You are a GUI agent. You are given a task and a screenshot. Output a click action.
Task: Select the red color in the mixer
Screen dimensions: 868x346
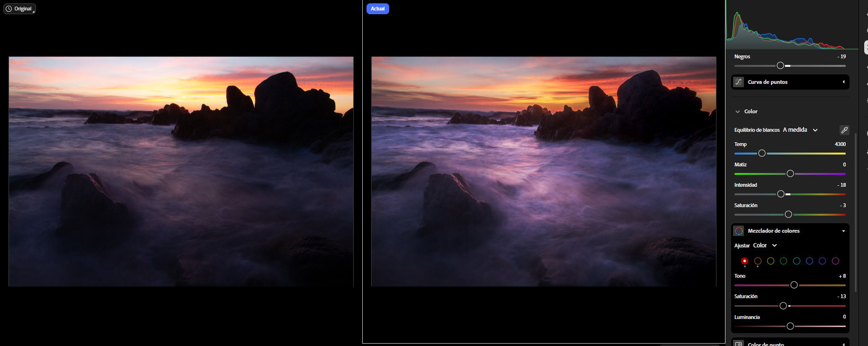click(744, 261)
